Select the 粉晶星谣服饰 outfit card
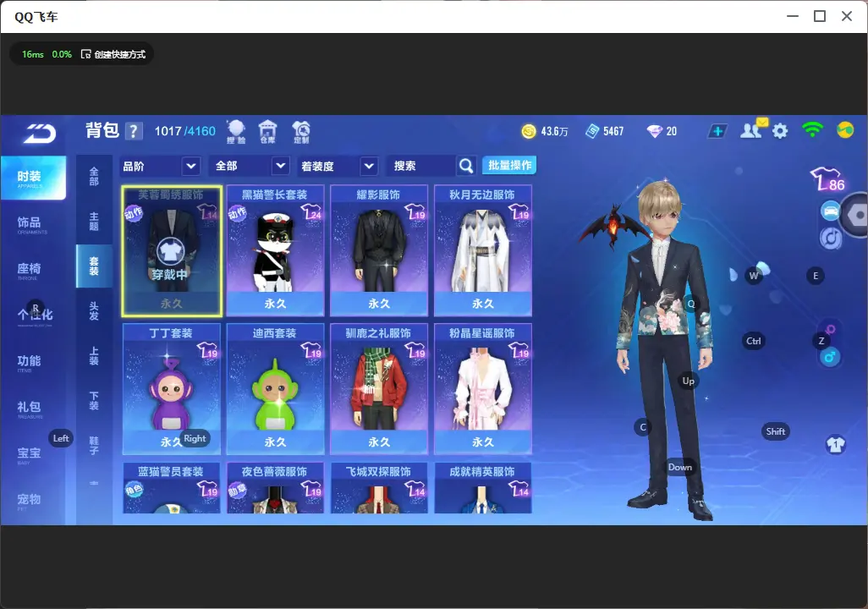This screenshot has width=868, height=609. click(x=483, y=389)
